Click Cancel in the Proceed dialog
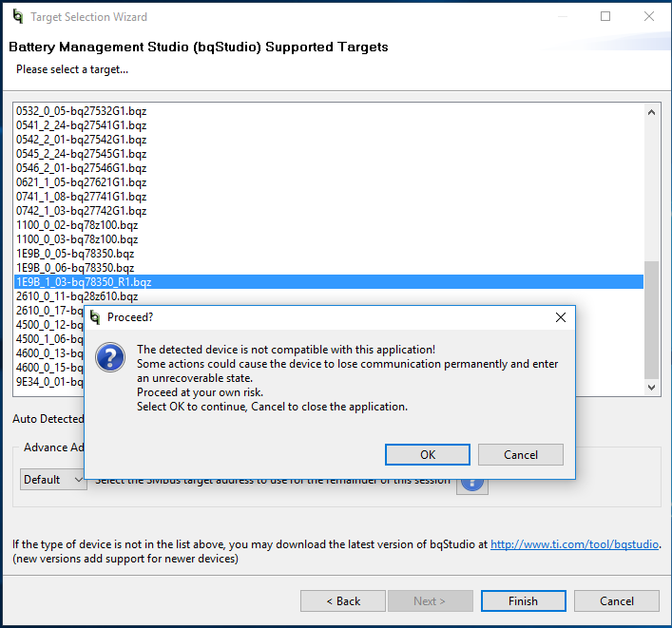 tap(521, 454)
